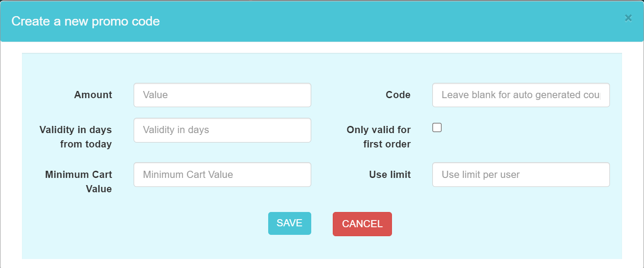644x268 pixels.
Task: Click the Create a new promo code title
Action: 86,21
